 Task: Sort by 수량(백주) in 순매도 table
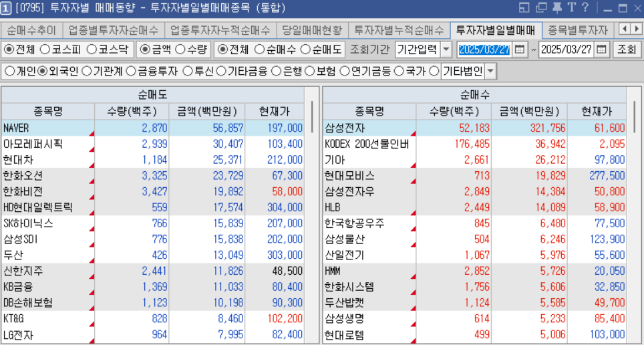coord(132,111)
